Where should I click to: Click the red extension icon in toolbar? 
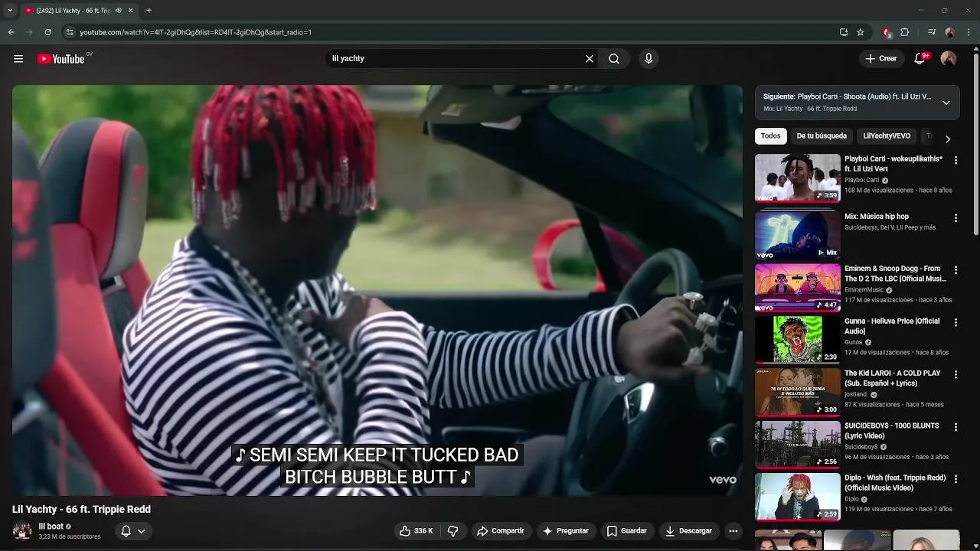[887, 32]
